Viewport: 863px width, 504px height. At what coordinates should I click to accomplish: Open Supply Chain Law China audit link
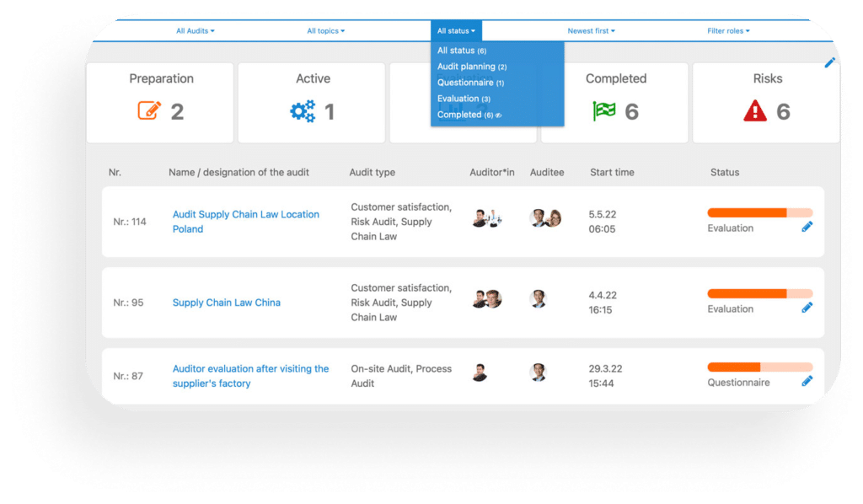coord(226,303)
